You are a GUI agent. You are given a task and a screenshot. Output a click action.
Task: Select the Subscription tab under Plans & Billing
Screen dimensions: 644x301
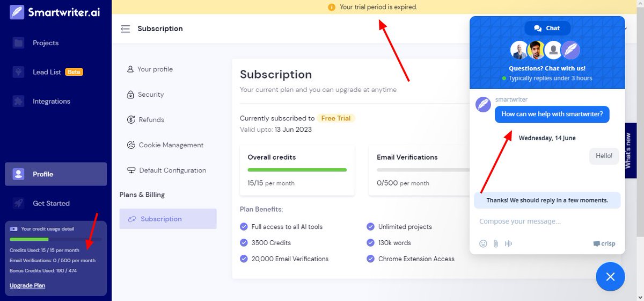pyautogui.click(x=168, y=219)
